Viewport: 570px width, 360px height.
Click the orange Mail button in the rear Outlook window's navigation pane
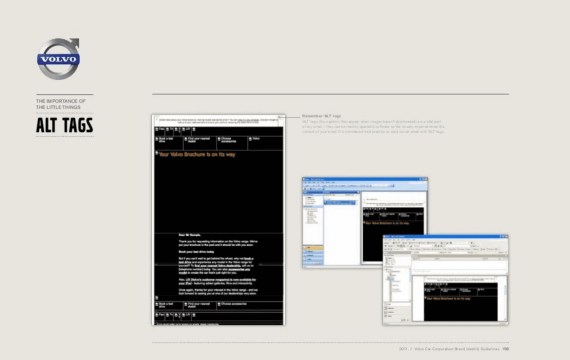[313, 248]
